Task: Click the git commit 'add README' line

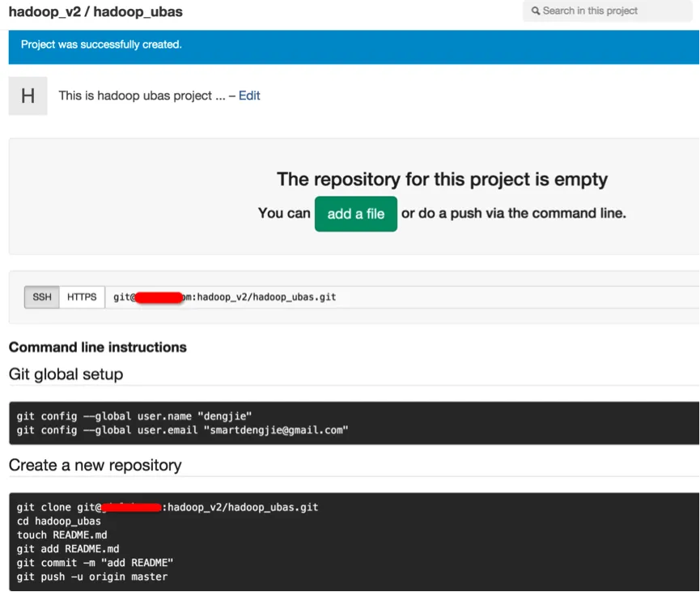Action: tap(95, 563)
